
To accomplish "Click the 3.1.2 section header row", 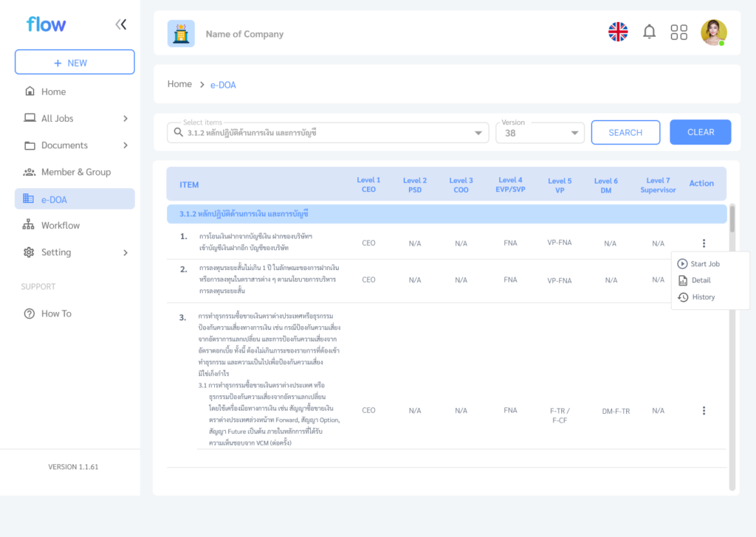I will click(x=447, y=214).
